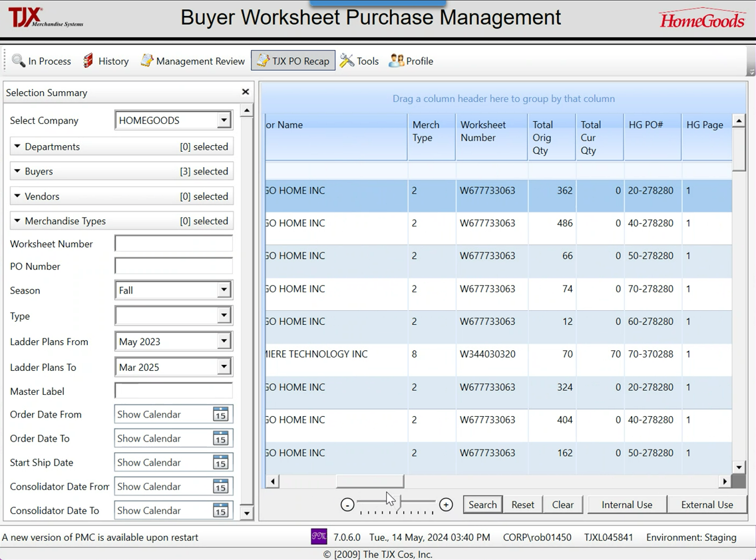The width and height of the screenshot is (756, 560).
Task: Select row with PO 20-278280 and qty 362
Action: tap(498, 196)
